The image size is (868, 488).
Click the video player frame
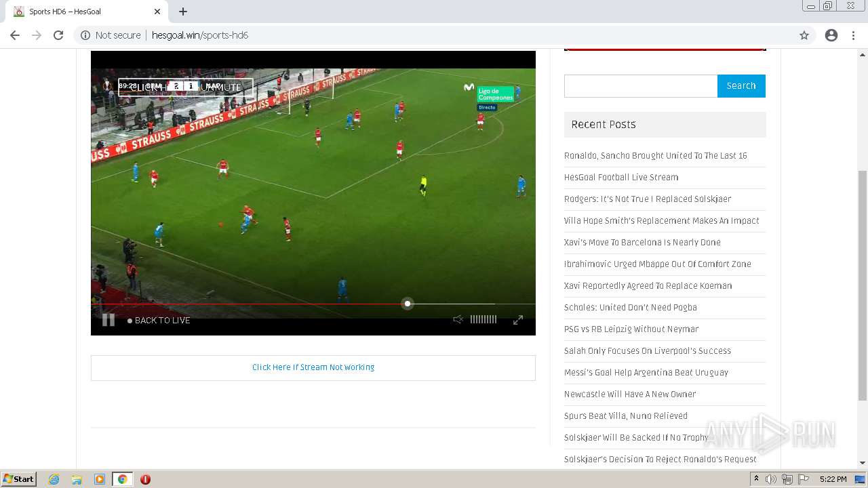tap(313, 193)
